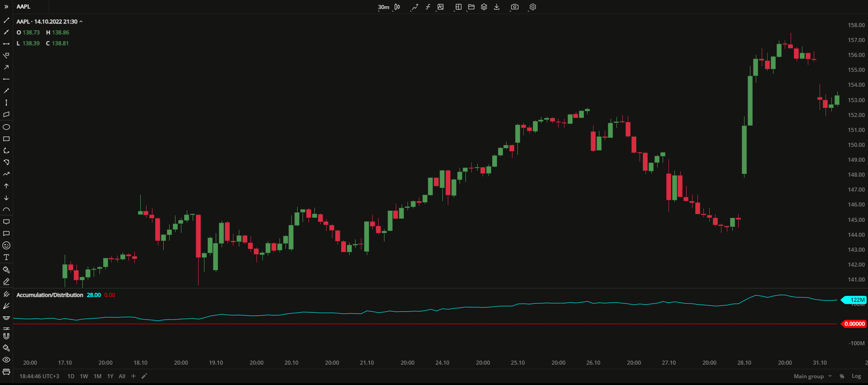Set time range to 1Y
Viewport: 868px width, 385px height.
pos(110,376)
